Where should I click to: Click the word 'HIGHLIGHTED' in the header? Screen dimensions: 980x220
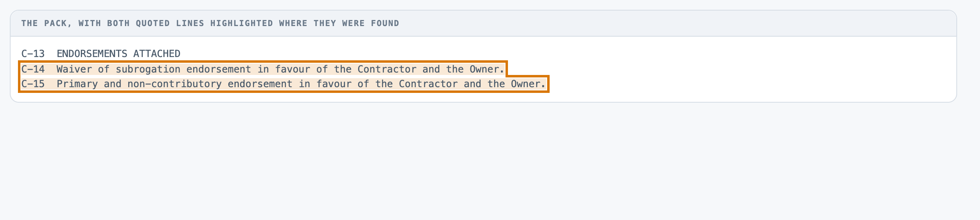tap(242, 23)
